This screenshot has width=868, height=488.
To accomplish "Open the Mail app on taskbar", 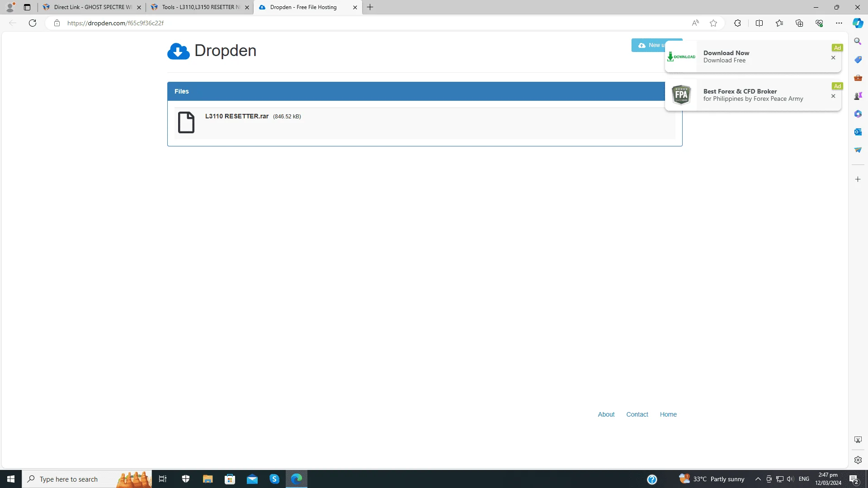I will pos(252,479).
